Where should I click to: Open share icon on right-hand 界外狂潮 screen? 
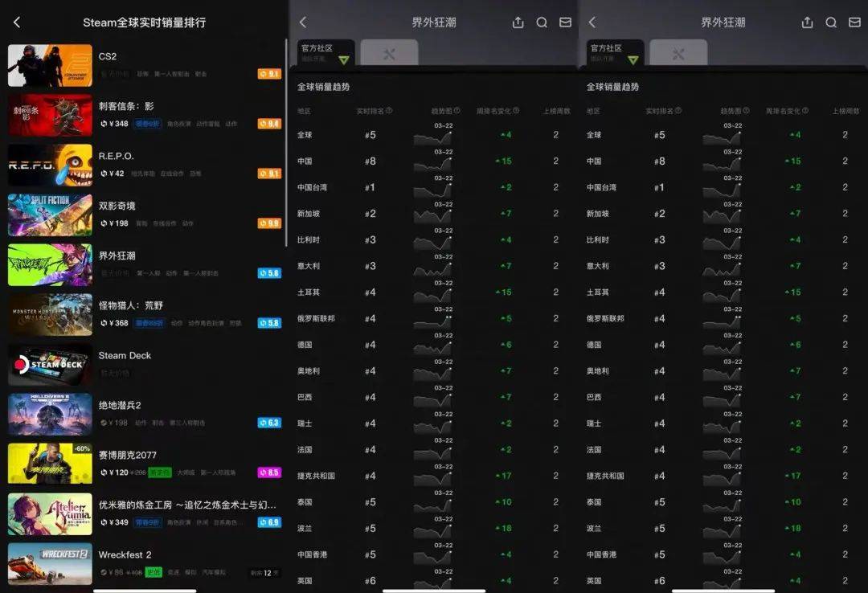click(x=807, y=22)
